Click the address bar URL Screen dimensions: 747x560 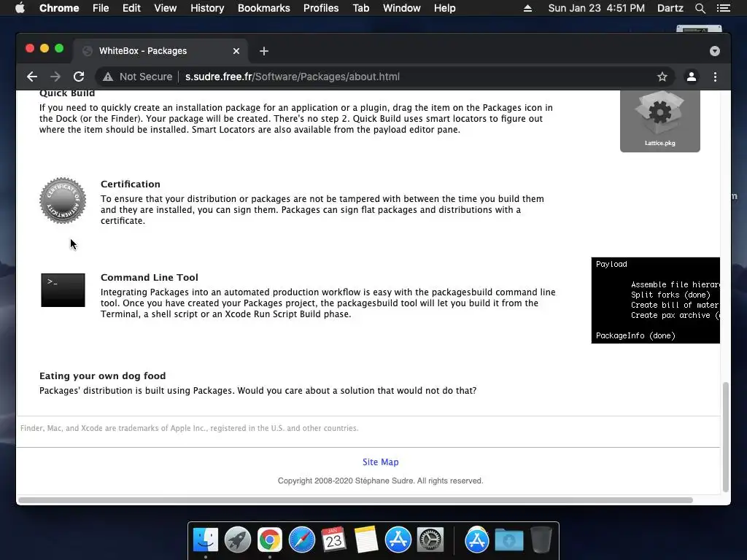tap(293, 77)
